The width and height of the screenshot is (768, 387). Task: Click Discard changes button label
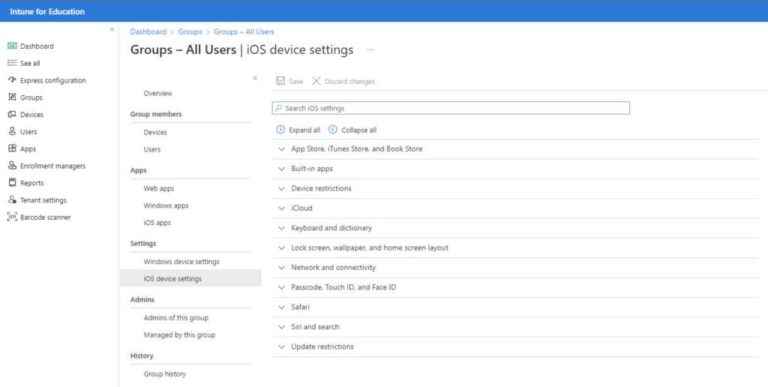pyautogui.click(x=350, y=81)
